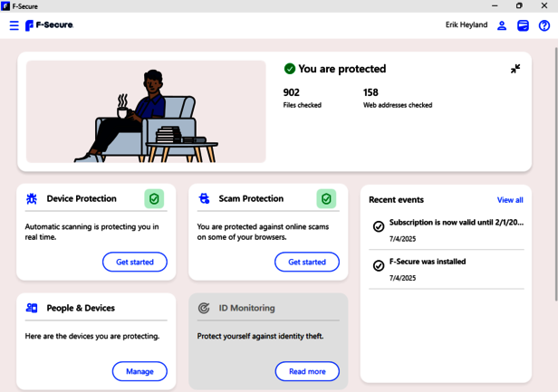The image size is (558, 392).
Task: Click the Scam Protection green shield badge
Action: coord(326,198)
